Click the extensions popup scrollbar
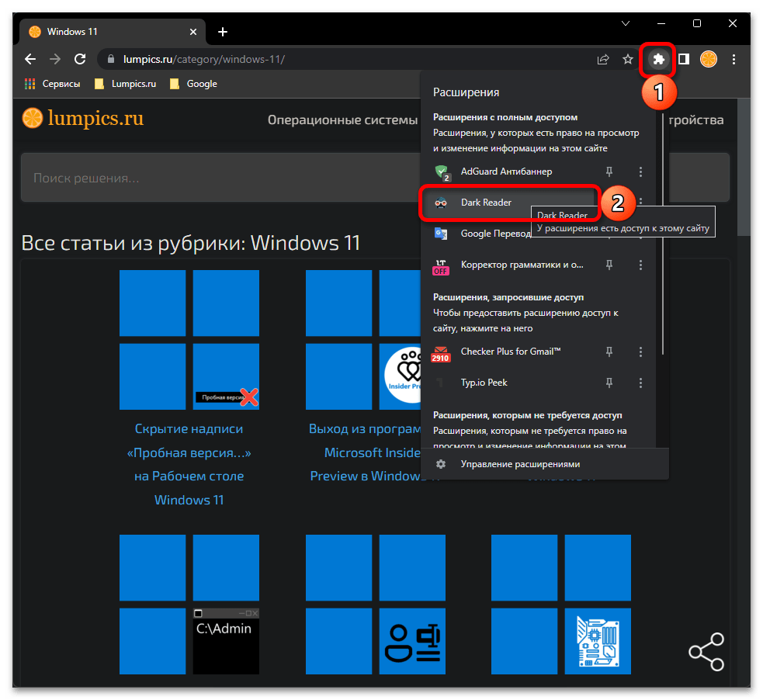 point(662,234)
